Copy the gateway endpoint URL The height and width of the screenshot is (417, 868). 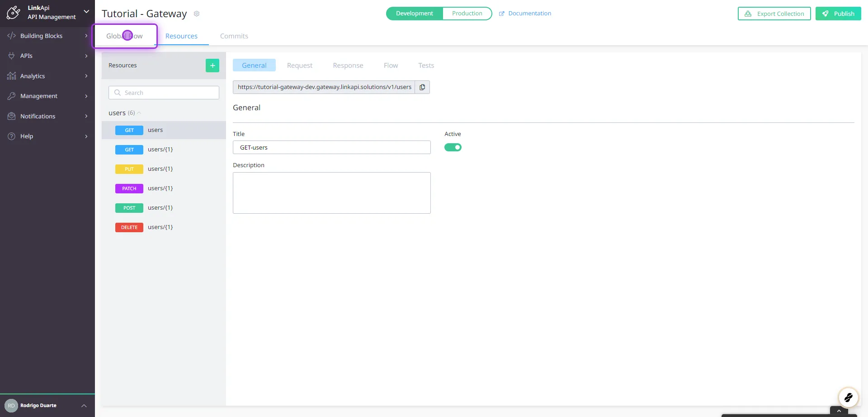(x=422, y=87)
